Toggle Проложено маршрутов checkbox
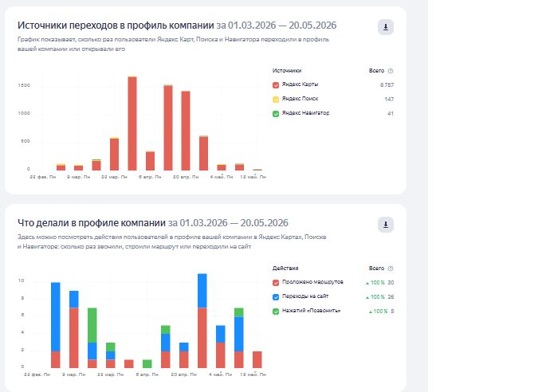 pyautogui.click(x=276, y=283)
